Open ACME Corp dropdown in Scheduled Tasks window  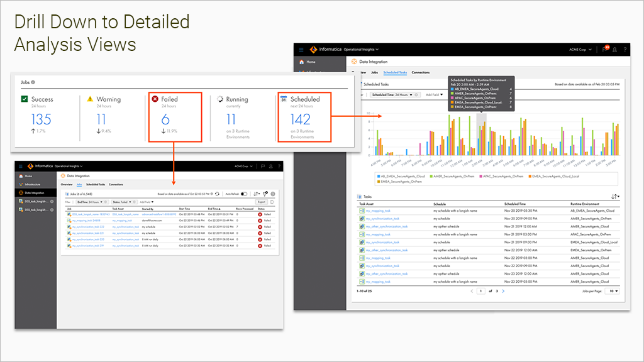(580, 50)
